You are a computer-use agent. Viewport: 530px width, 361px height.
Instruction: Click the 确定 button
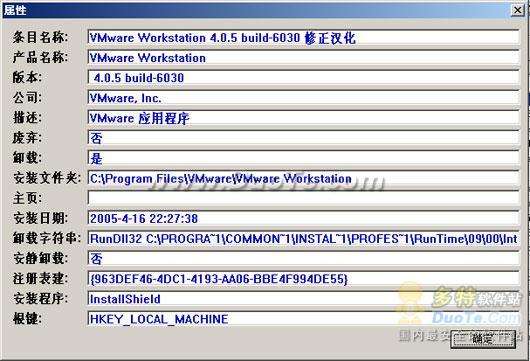click(483, 339)
